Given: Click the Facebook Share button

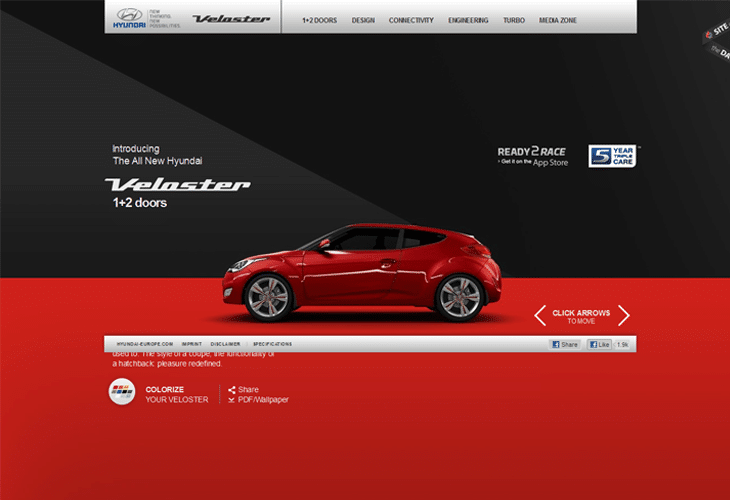Looking at the screenshot, I should (565, 345).
